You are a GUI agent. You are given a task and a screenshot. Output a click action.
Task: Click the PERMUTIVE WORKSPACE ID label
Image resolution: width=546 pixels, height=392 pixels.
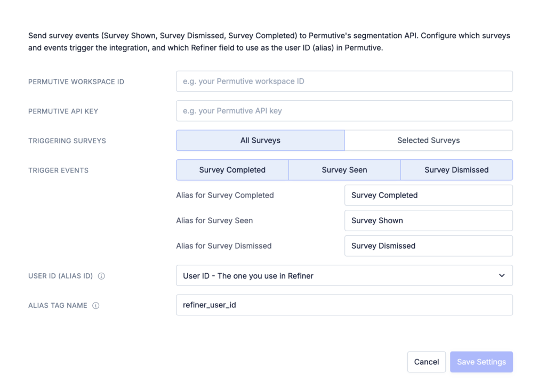pyautogui.click(x=76, y=81)
